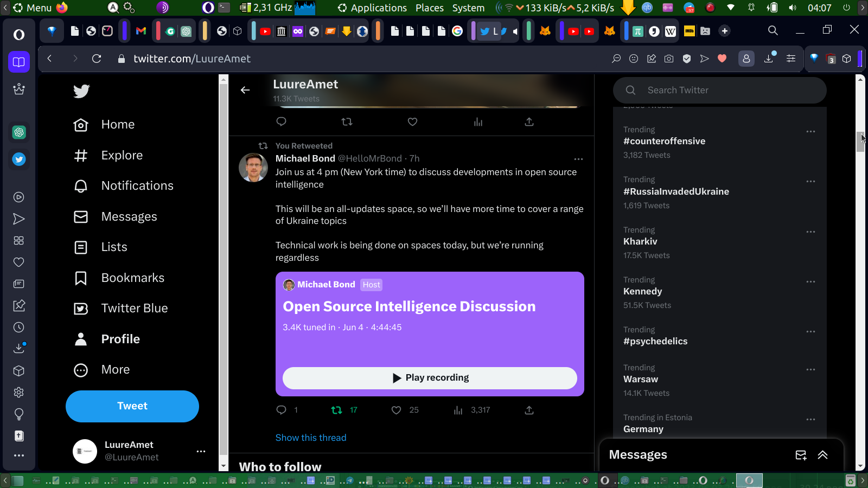Open history clock in Opera sidebar
Image resolution: width=868 pixels, height=488 pixels.
coord(19,328)
